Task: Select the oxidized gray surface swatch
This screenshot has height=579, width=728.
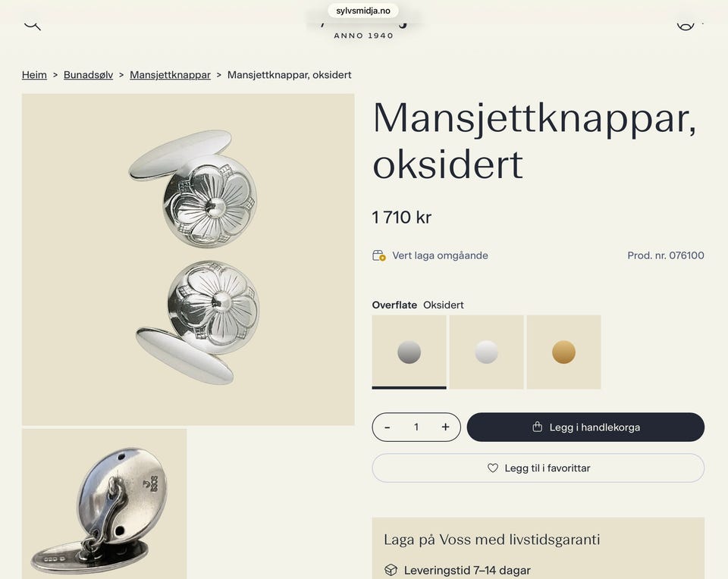Action: pyautogui.click(x=409, y=352)
